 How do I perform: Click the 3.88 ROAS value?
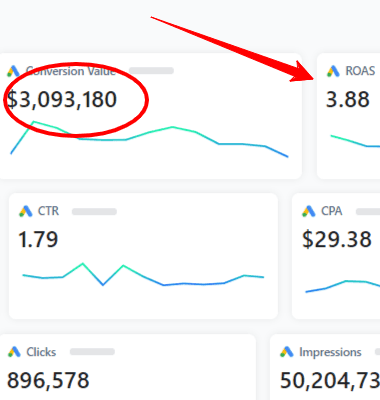pyautogui.click(x=348, y=99)
